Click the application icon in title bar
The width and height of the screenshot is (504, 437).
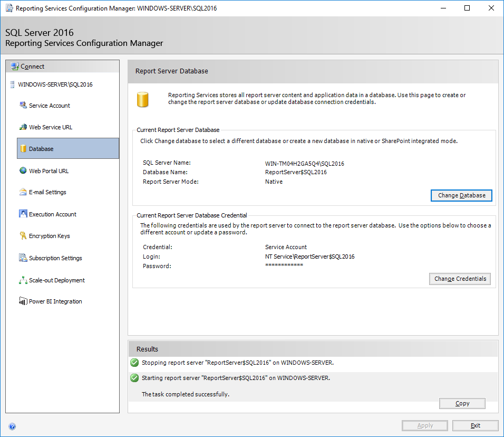[9, 8]
